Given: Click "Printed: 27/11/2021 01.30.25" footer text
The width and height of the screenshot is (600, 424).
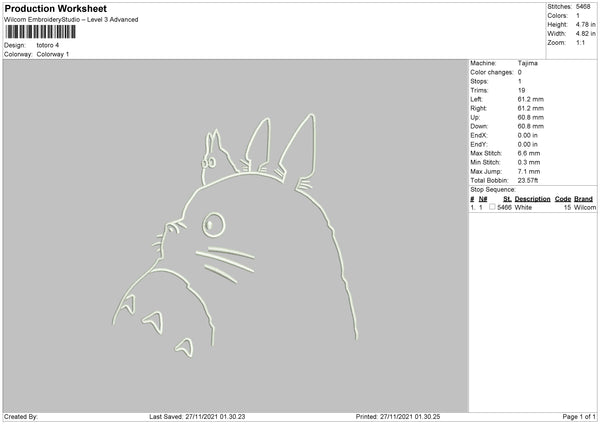Looking at the screenshot, I should tap(398, 417).
